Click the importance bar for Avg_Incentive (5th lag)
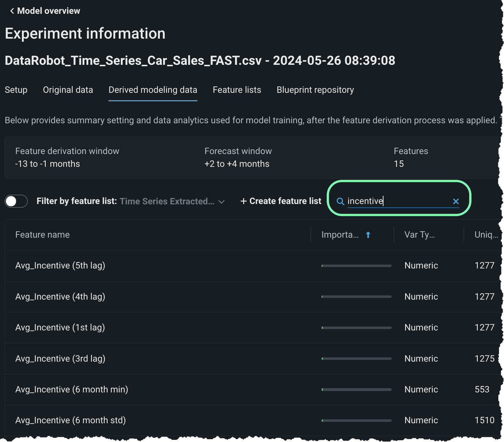The height and width of the screenshot is (442, 504). coord(356,266)
